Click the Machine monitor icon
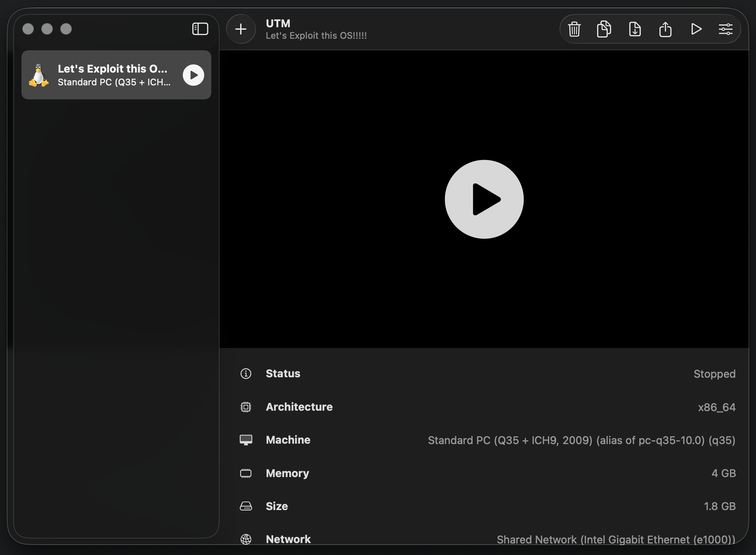 pos(246,440)
